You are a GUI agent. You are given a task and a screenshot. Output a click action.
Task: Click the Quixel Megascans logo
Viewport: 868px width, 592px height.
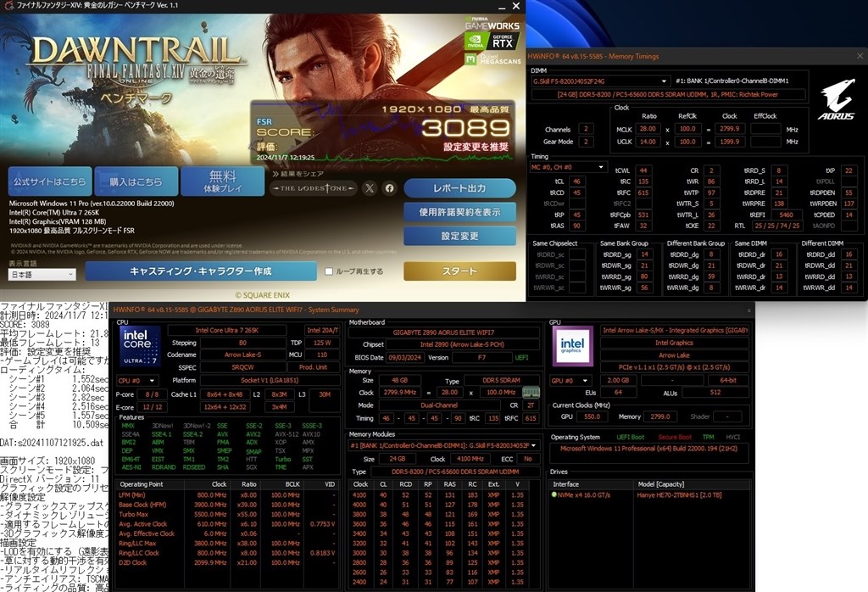coord(492,59)
